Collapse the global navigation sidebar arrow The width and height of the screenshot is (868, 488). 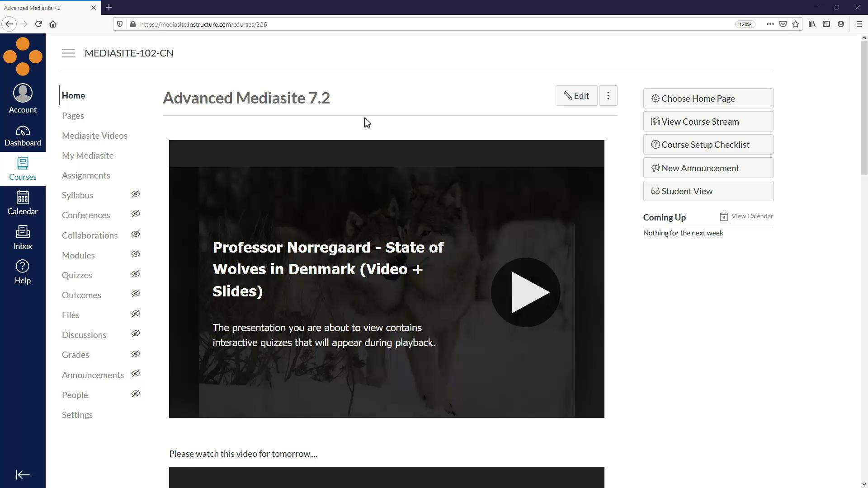click(23, 474)
